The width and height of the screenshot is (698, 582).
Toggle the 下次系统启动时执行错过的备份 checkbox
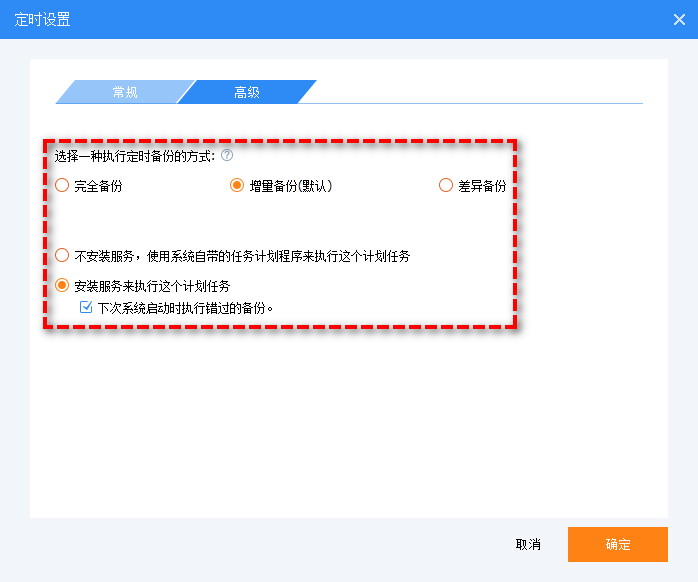86,308
